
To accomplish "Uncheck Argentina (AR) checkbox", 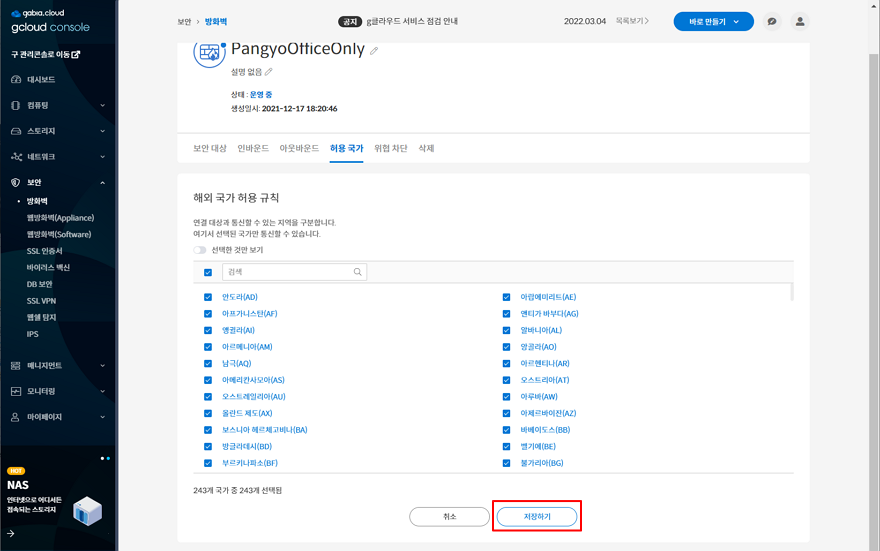I will (506, 364).
